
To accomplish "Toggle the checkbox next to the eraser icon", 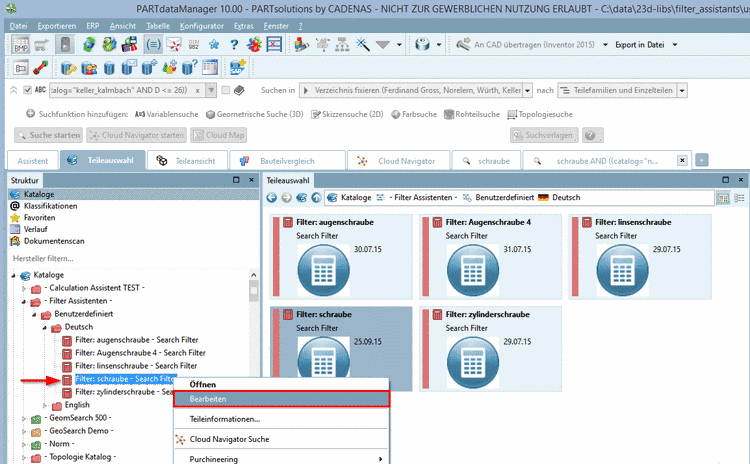I will coord(226,90).
